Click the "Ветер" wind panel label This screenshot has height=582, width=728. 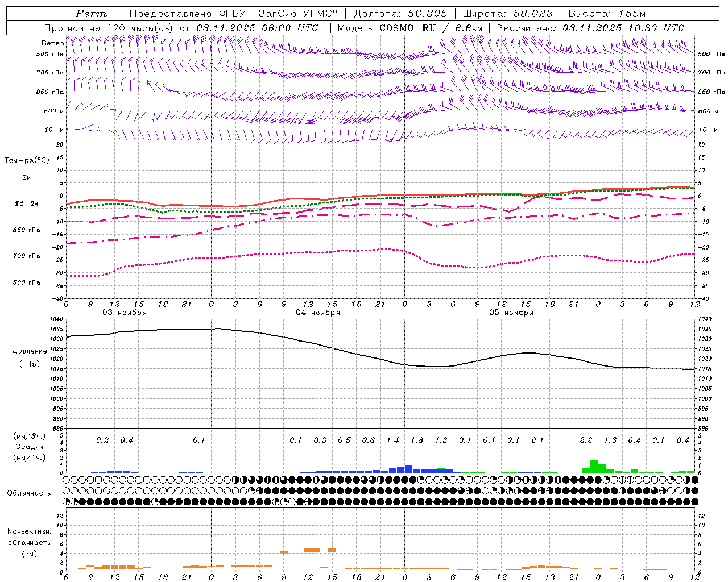[52, 43]
